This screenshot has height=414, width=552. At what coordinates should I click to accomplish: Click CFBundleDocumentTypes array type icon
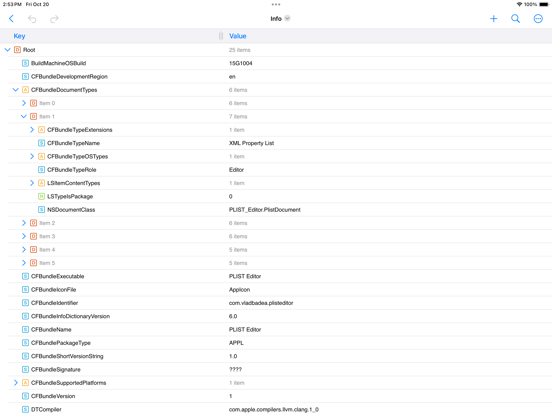pyautogui.click(x=25, y=90)
